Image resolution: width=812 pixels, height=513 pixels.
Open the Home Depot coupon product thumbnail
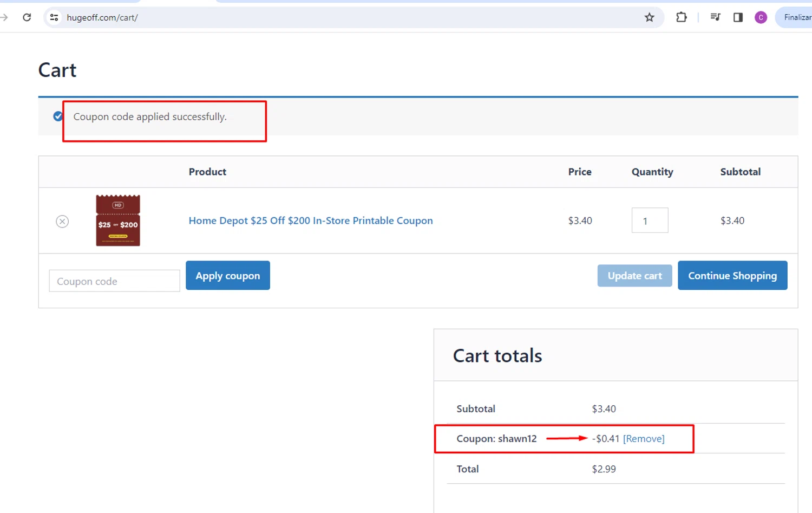coord(118,220)
